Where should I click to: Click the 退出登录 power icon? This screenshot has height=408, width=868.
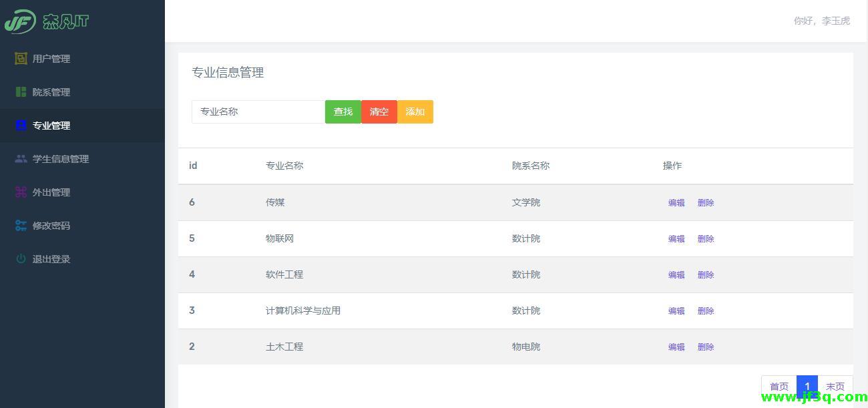click(21, 259)
